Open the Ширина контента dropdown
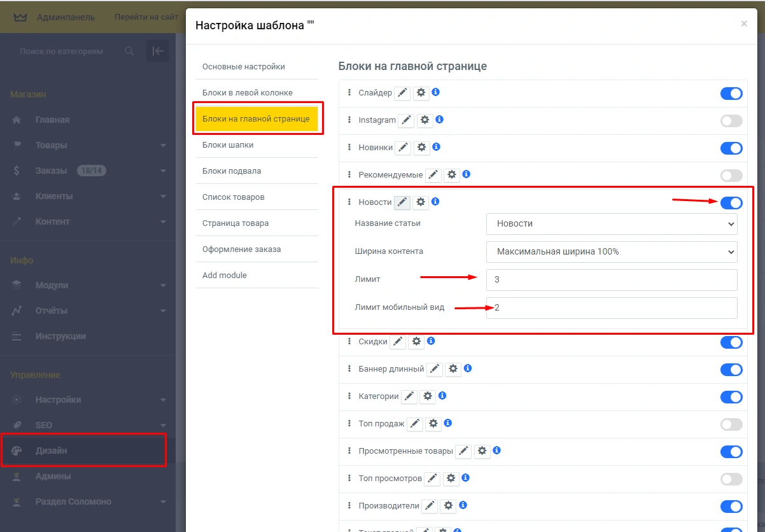Viewport: 765px width, 532px height. point(611,252)
